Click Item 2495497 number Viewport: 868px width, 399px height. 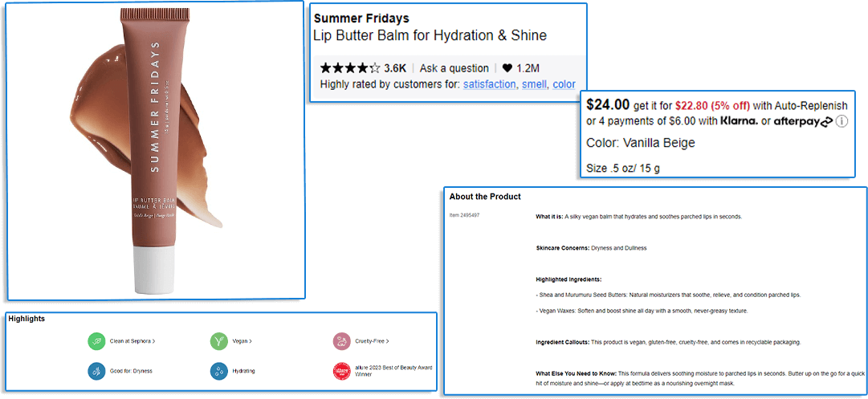click(x=464, y=214)
